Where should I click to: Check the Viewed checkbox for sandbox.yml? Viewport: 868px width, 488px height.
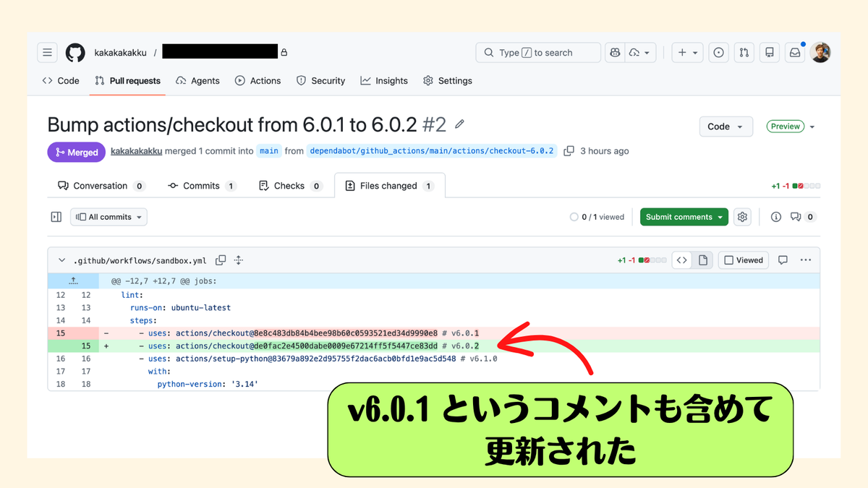pyautogui.click(x=744, y=260)
